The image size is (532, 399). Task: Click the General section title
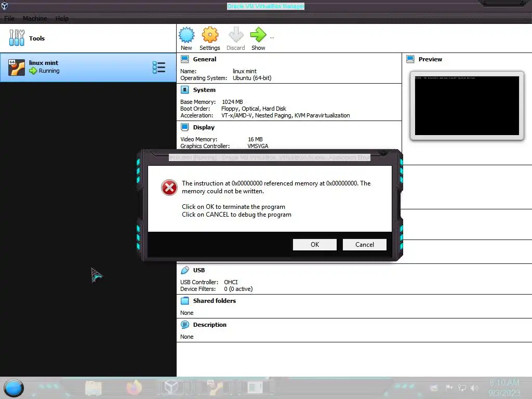click(205, 59)
